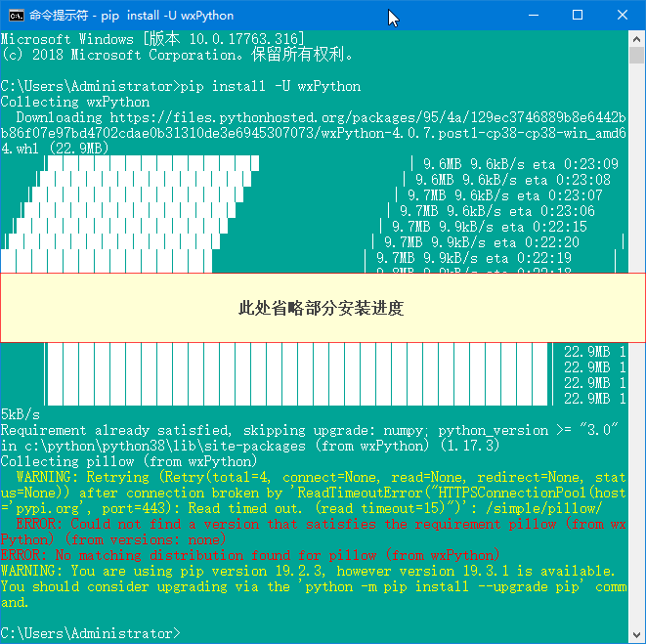Screen dimensions: 646x644
Task: Maximize the command prompt window
Action: (578, 16)
